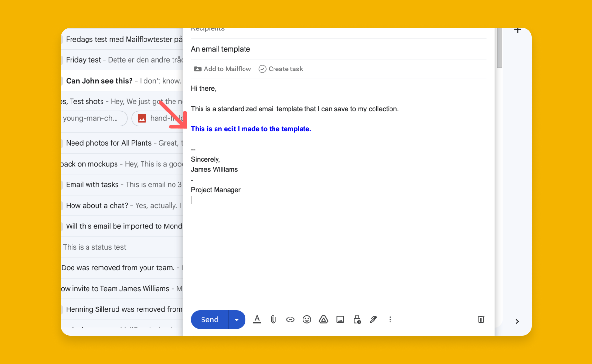Insert a photo into the message

point(340,319)
